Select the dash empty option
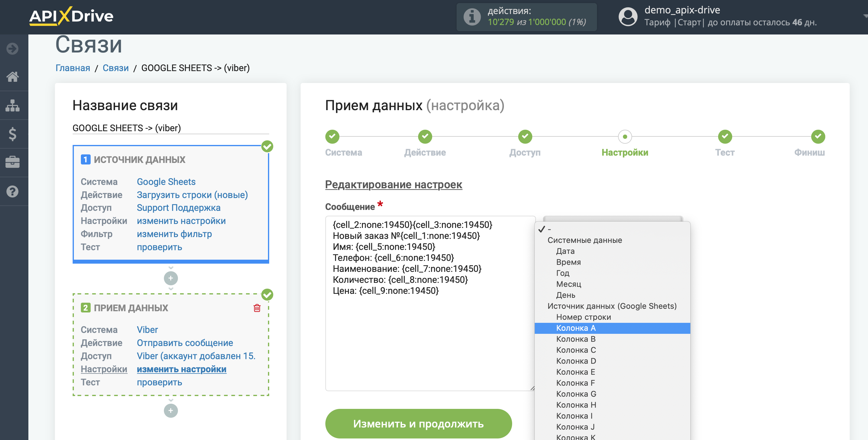 [612, 229]
